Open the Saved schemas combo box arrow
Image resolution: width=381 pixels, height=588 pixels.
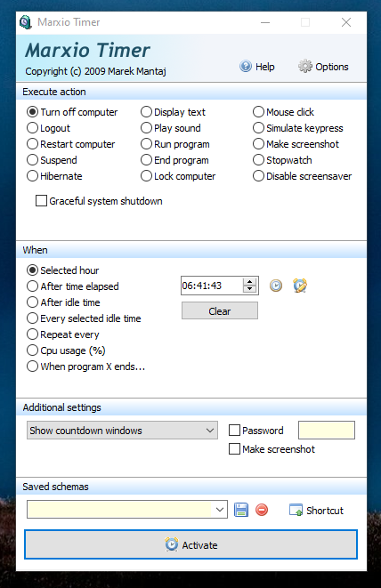[220, 510]
